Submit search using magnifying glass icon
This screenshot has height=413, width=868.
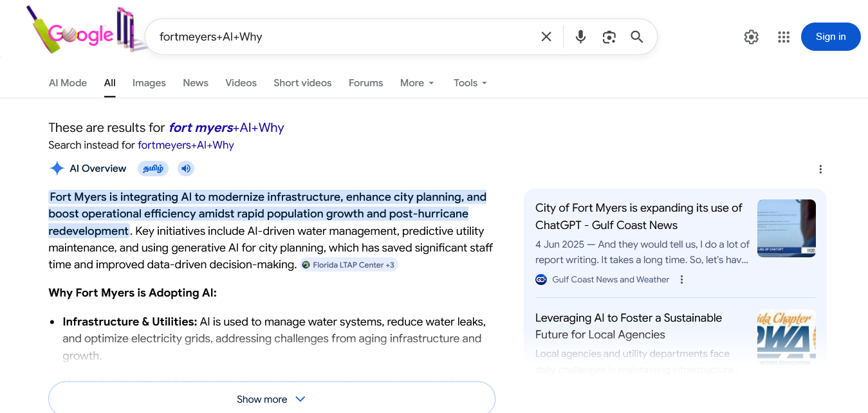[x=637, y=37]
